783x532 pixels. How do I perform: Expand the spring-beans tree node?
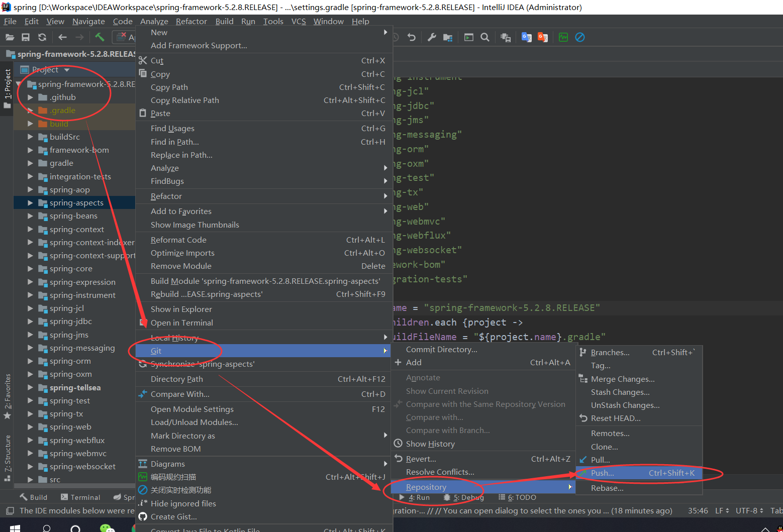pyautogui.click(x=30, y=216)
